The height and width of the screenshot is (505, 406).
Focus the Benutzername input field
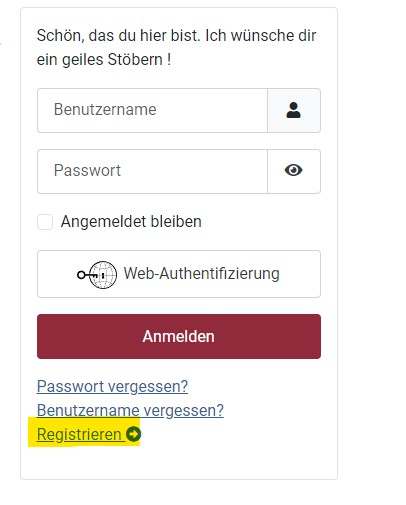pos(152,110)
